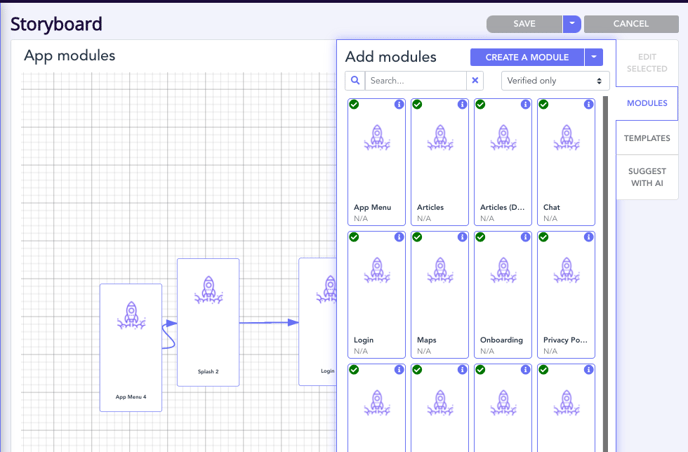Screen dimensions: 688x452
Task: Open info icon on App Menu module
Action: (x=399, y=104)
